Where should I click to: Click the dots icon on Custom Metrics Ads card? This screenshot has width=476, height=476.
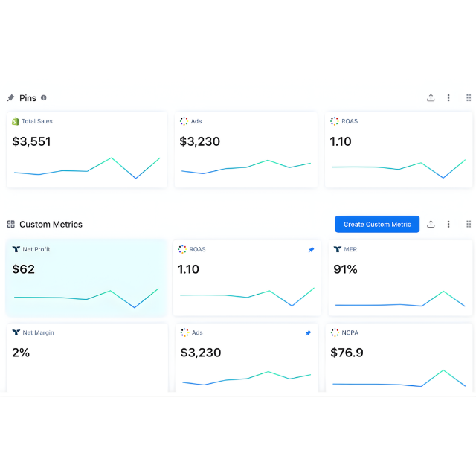click(x=184, y=332)
